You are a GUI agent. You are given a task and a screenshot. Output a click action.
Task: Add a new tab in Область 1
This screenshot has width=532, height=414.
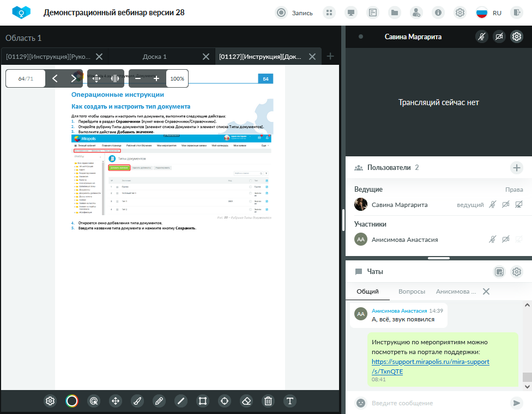click(x=330, y=56)
